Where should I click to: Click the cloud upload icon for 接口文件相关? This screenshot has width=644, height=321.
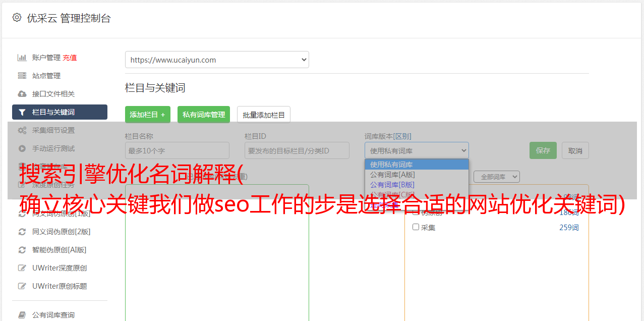click(22, 94)
